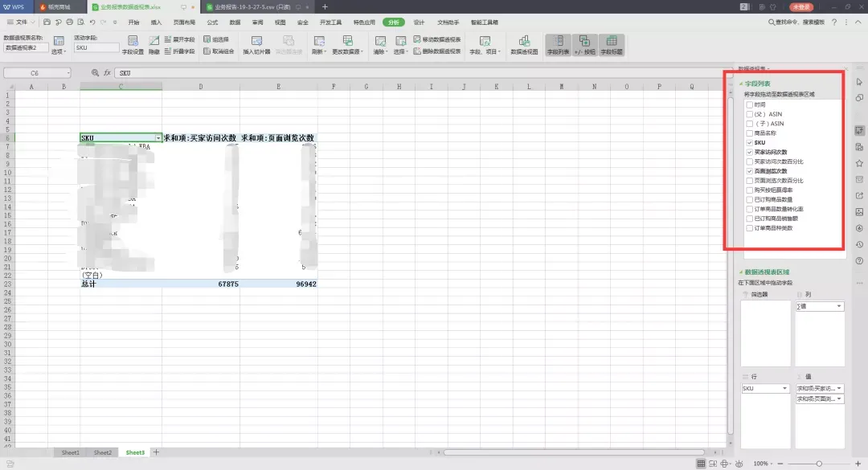Check the (子) ASIN field checkbox
Viewport: 868px width, 470px height.
[x=750, y=124]
